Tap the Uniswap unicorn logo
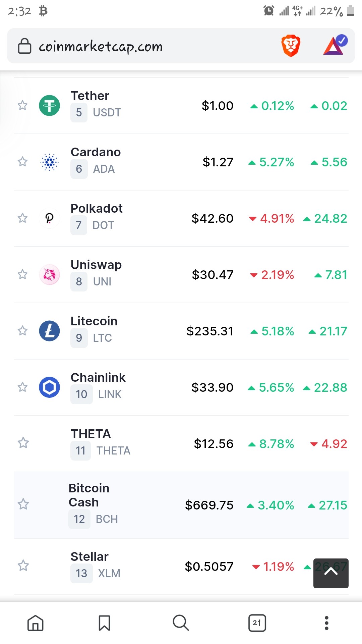Image resolution: width=362 pixels, height=644 pixels. coord(50,274)
